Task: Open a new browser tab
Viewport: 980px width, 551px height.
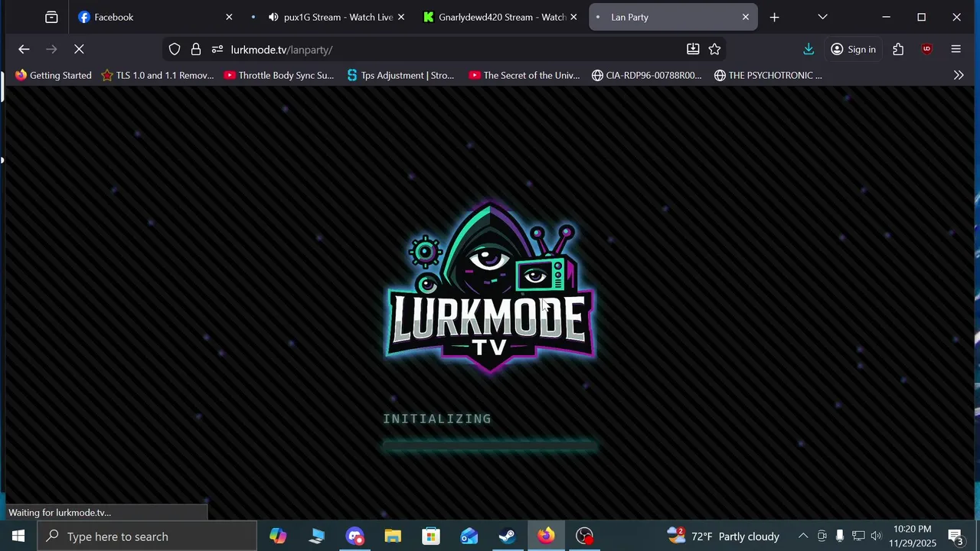Action: [x=774, y=17]
